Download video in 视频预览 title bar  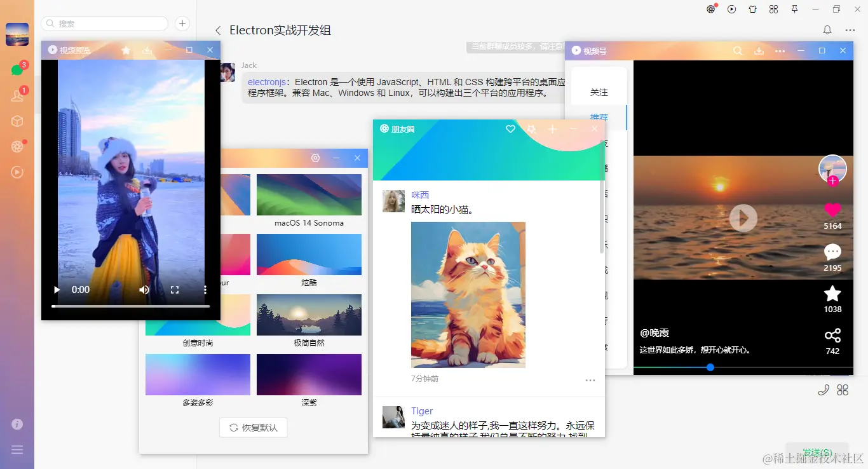[x=147, y=50]
